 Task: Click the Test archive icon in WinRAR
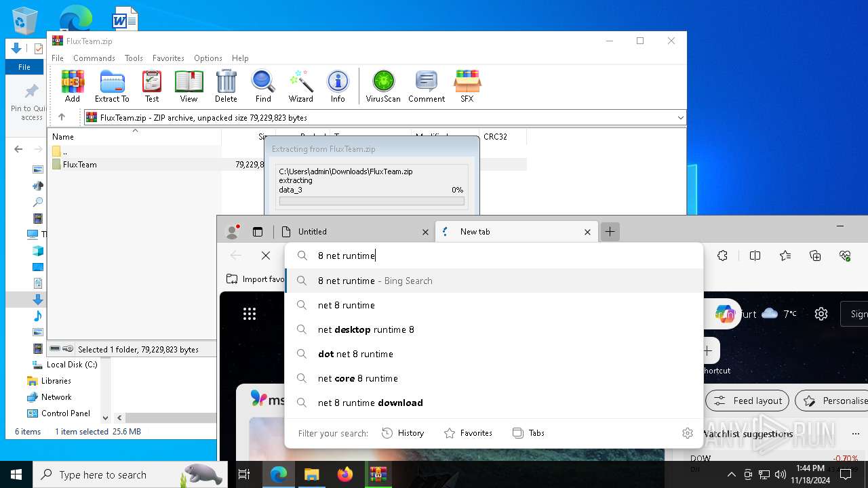click(152, 86)
